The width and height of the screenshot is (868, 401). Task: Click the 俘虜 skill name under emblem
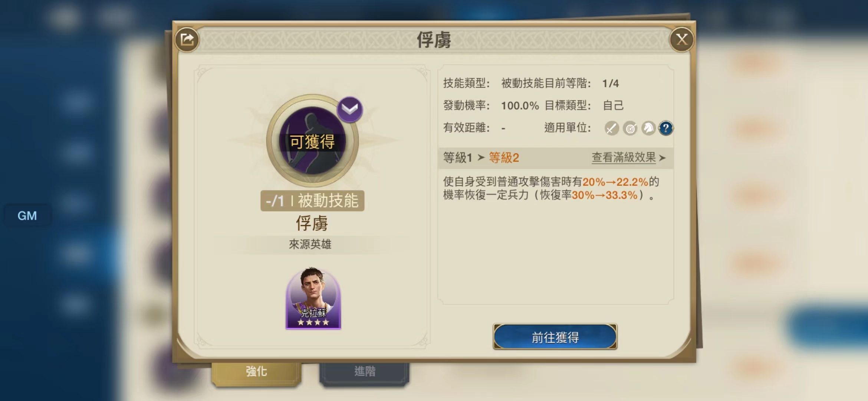pyautogui.click(x=312, y=224)
